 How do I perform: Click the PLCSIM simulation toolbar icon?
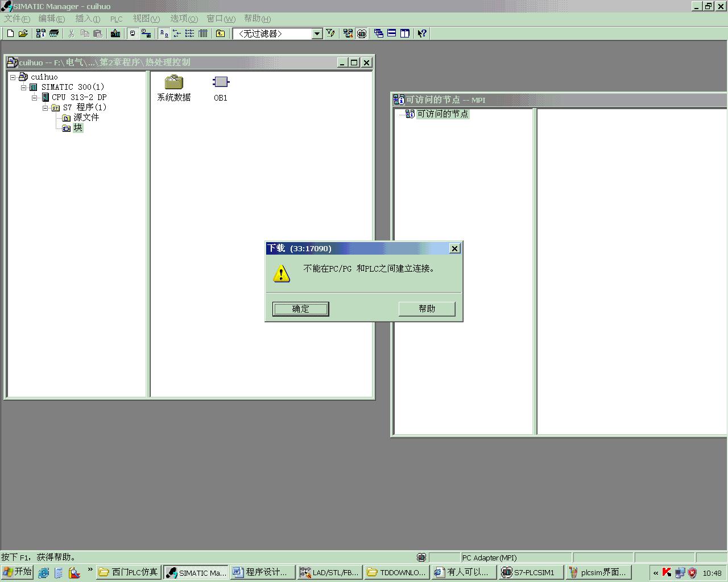pos(362,34)
